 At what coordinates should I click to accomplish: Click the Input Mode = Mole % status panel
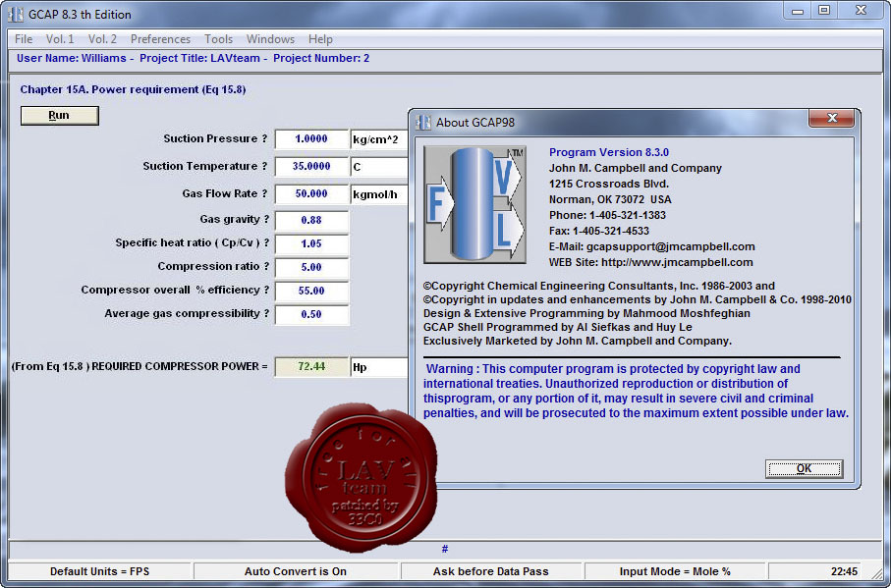(675, 571)
